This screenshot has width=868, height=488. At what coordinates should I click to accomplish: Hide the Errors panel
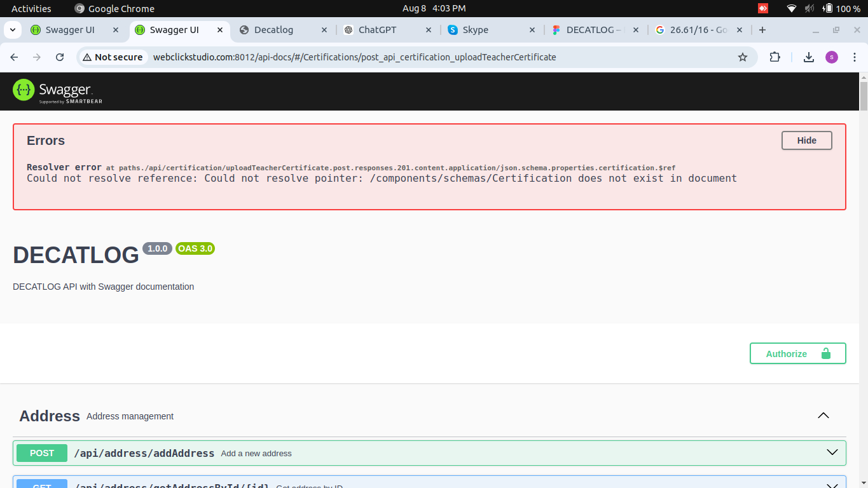[x=806, y=140]
